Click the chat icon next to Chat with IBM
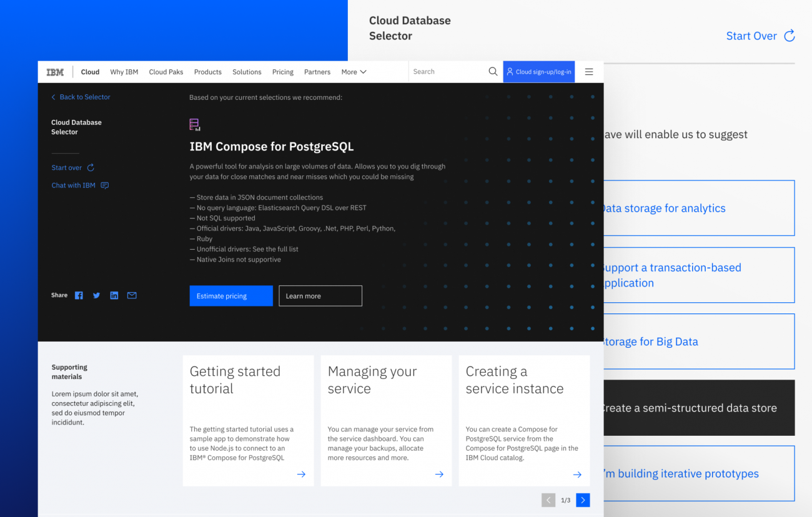 click(x=104, y=185)
